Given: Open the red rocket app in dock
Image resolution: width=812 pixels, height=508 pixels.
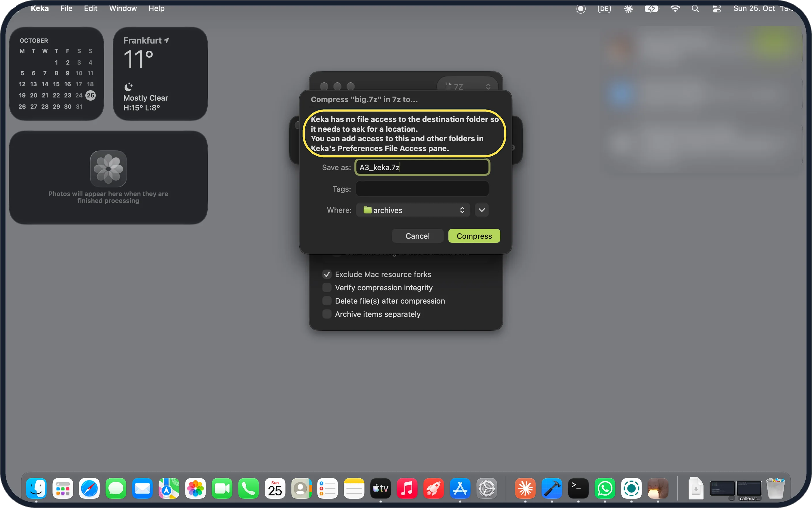Looking at the screenshot, I should point(434,488).
